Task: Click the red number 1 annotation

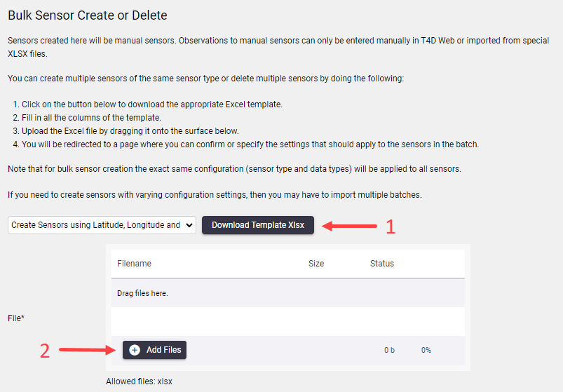Action: 391,227
